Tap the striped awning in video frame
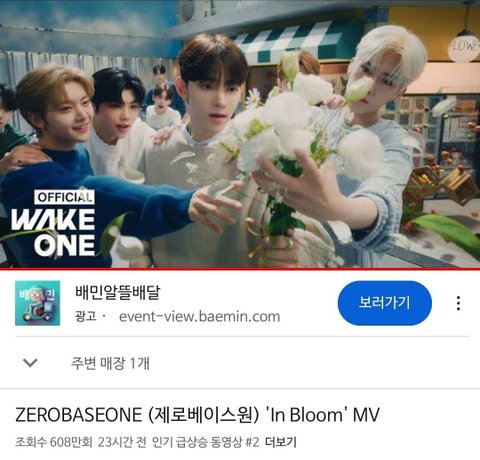 pos(293,39)
